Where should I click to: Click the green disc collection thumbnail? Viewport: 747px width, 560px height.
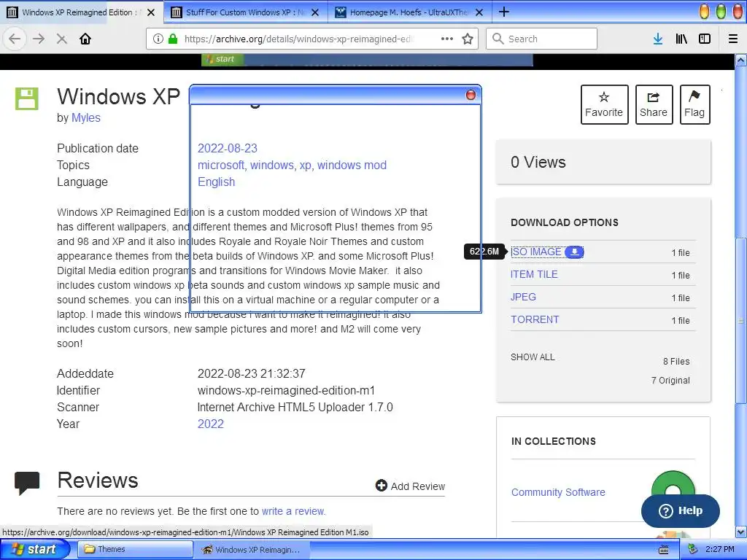[673, 484]
